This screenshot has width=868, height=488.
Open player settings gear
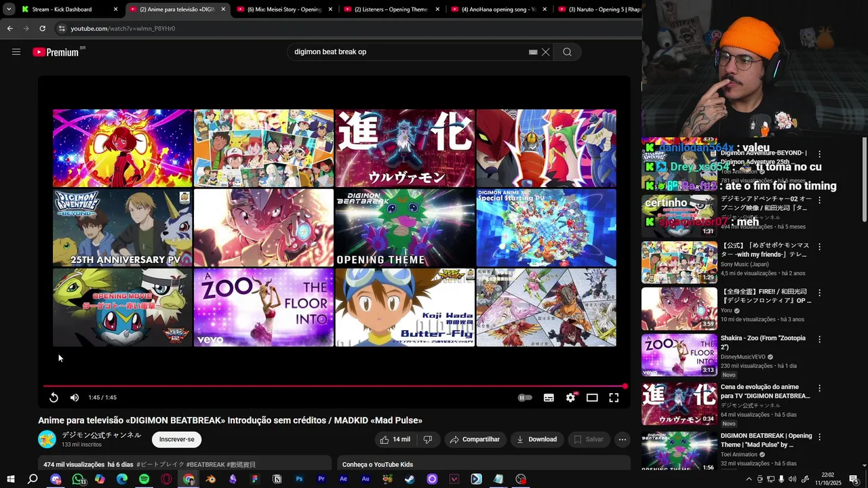[570, 398]
